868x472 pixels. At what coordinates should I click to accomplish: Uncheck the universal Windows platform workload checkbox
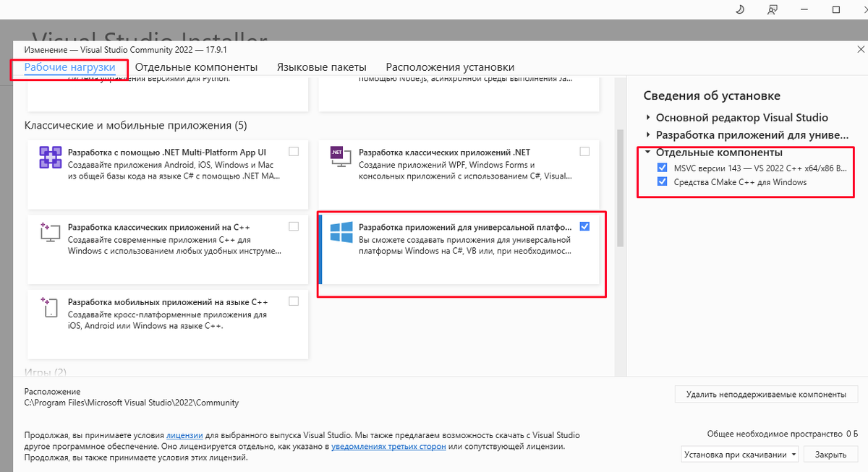point(584,226)
